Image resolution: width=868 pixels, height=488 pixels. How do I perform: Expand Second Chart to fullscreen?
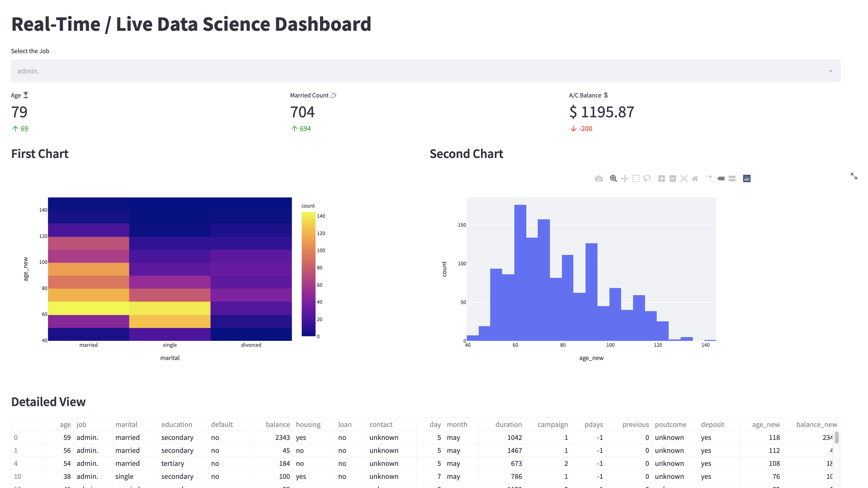(854, 176)
